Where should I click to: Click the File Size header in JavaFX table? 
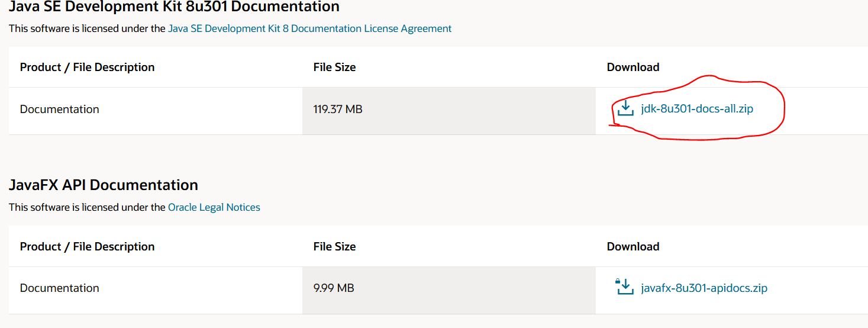click(334, 246)
